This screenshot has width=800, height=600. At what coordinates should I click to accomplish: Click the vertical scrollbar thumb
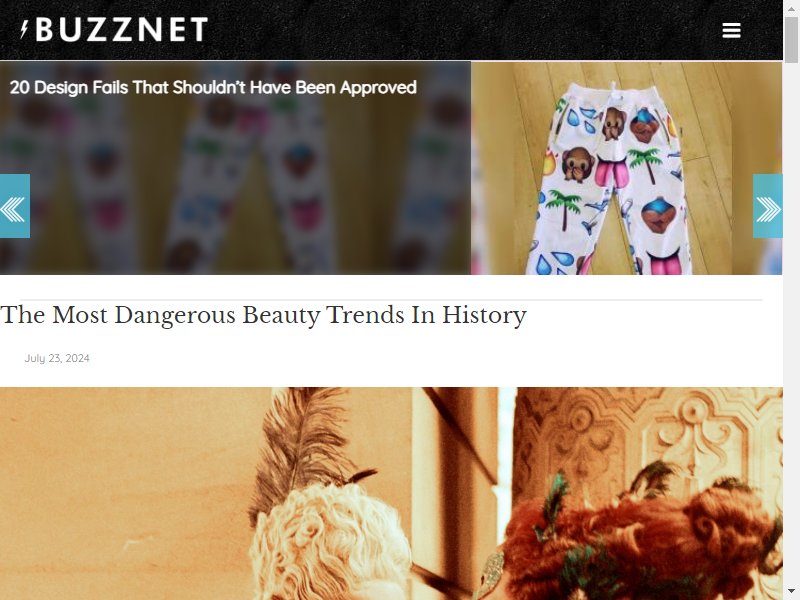point(791,39)
